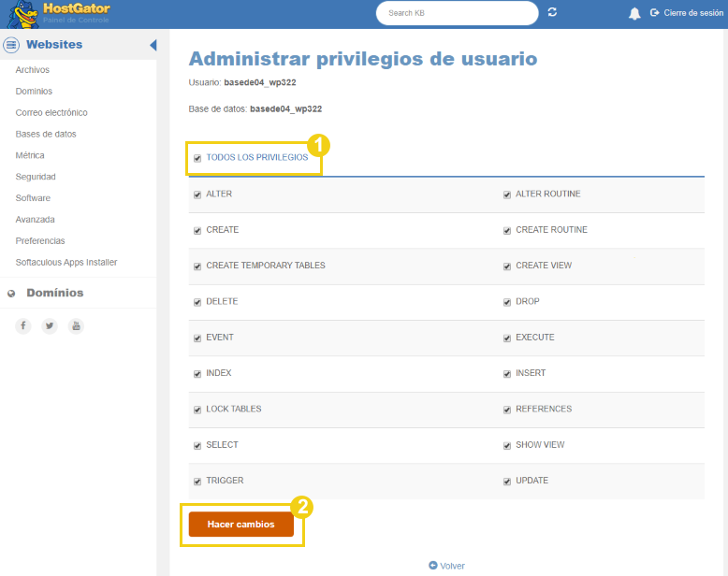Toggle the CREATE ROUTINE checkbox

[507, 230]
